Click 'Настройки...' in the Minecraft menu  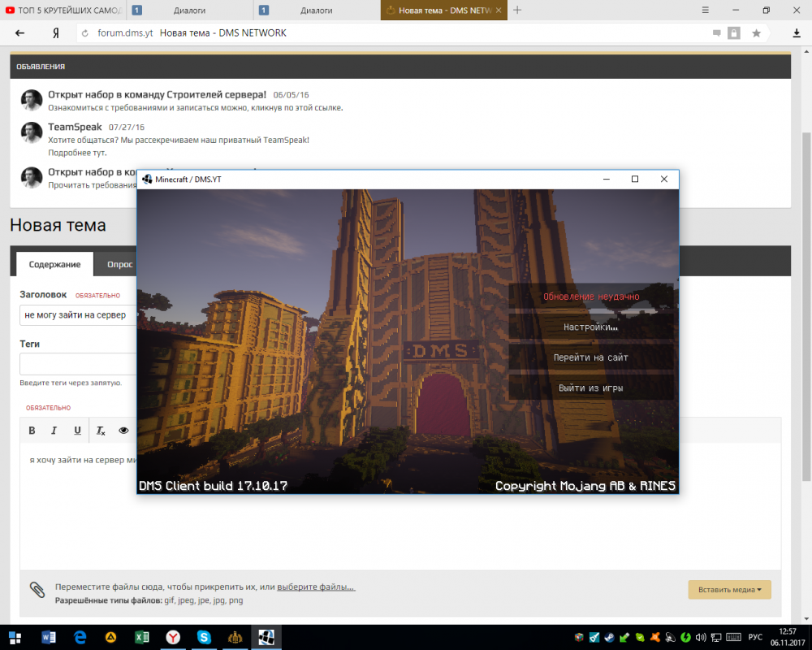click(591, 327)
